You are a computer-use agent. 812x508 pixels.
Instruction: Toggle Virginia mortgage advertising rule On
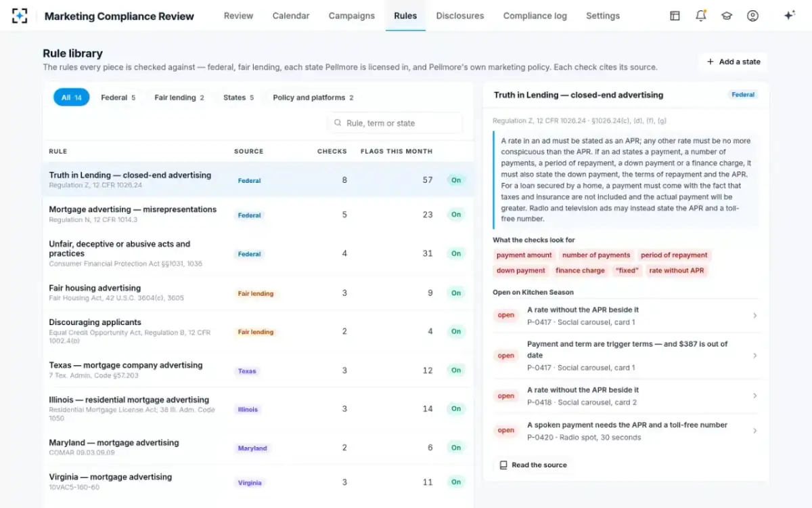456,482
